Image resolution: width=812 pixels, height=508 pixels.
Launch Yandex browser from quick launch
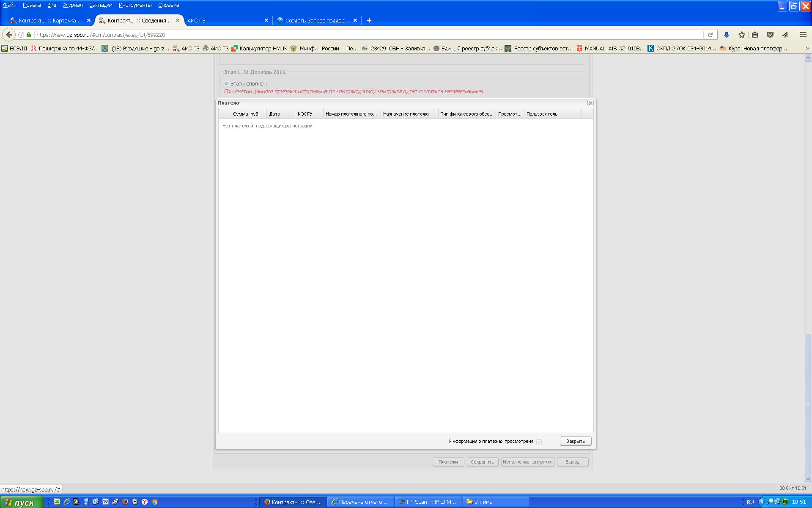click(145, 502)
